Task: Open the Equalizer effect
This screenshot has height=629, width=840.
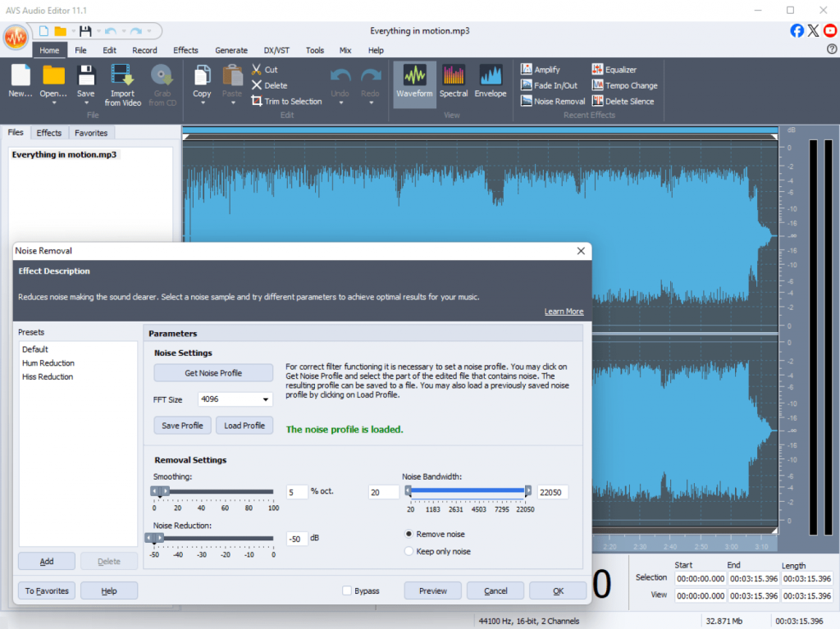Action: pyautogui.click(x=614, y=70)
